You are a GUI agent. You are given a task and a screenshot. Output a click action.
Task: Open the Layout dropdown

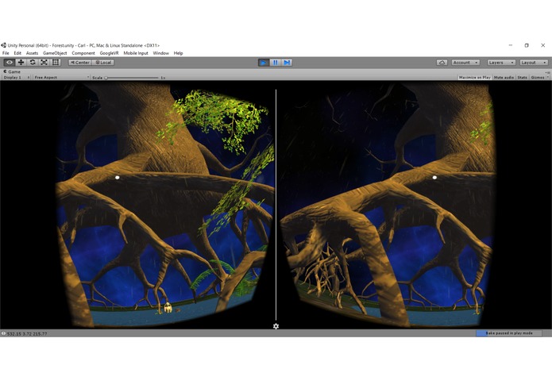534,63
